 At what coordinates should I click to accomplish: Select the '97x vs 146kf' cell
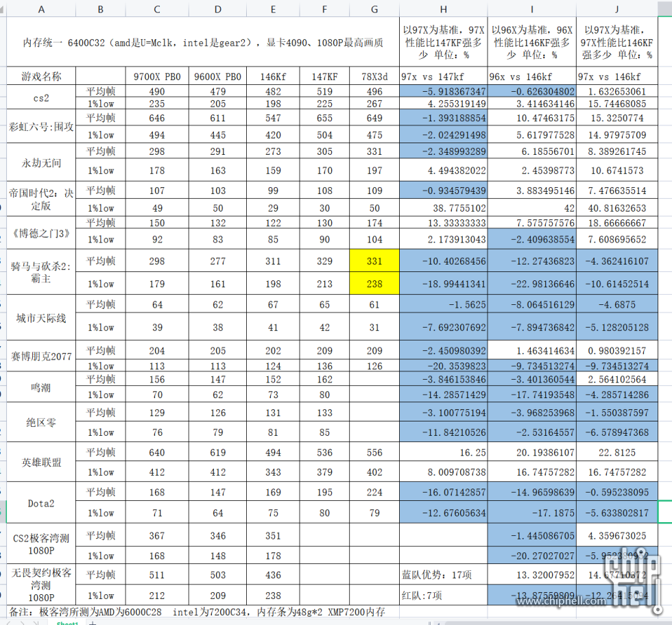click(x=616, y=76)
